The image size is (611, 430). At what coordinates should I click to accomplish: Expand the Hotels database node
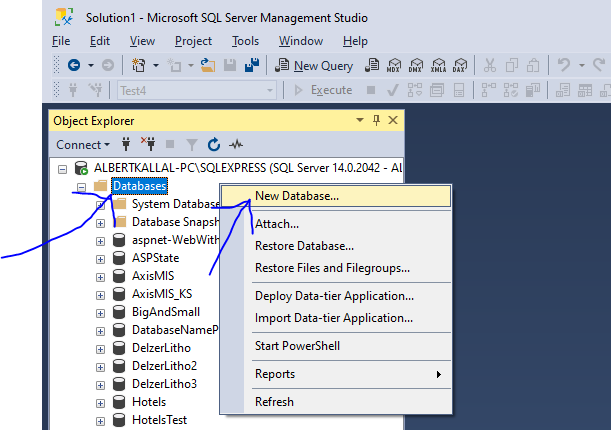pyautogui.click(x=101, y=403)
